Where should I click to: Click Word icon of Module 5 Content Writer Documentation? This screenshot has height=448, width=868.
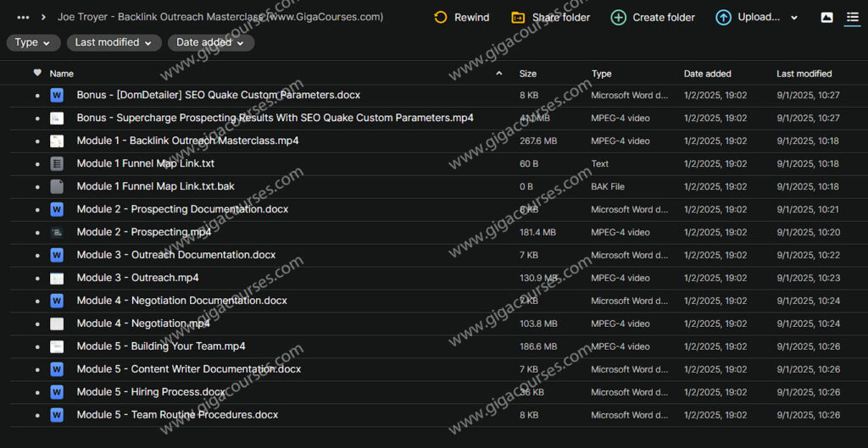[57, 369]
